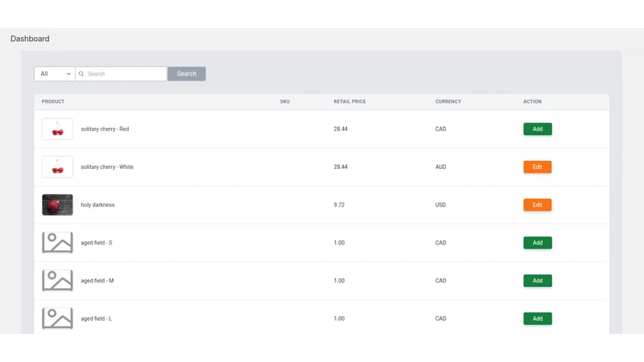Image resolution: width=644 pixels, height=362 pixels.
Task: Click the SKU column header
Action: tap(285, 101)
